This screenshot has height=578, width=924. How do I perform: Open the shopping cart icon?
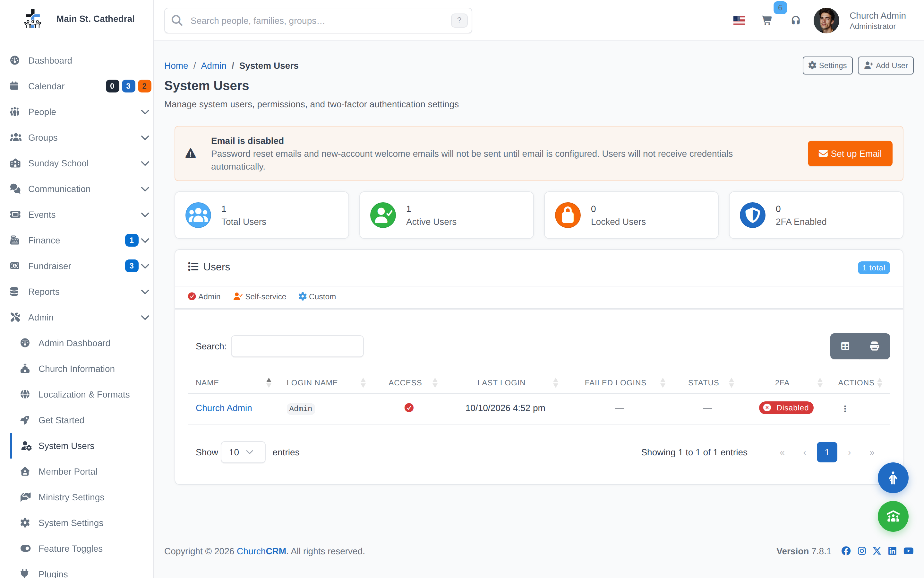766,20
